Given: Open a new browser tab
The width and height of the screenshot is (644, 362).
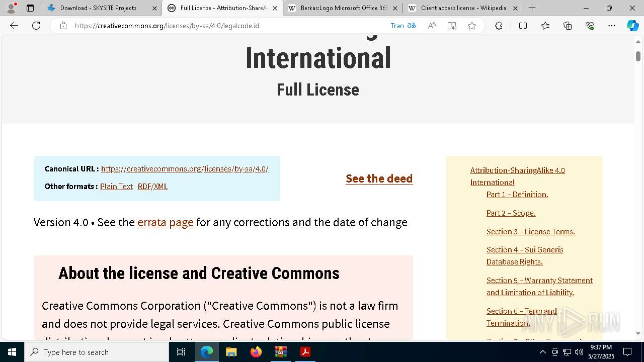Looking at the screenshot, I should pyautogui.click(x=532, y=8).
